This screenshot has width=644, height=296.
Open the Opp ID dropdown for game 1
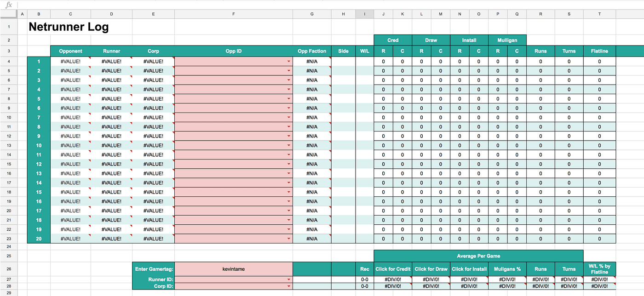[289, 61]
